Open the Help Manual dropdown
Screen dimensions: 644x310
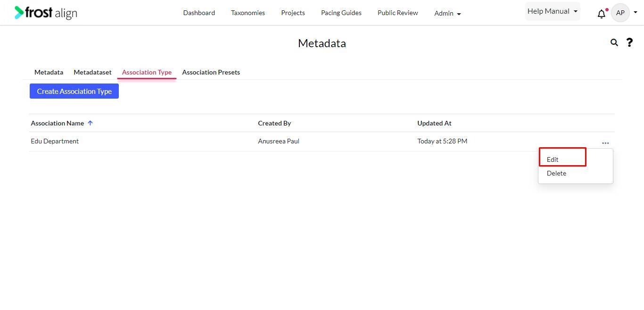(553, 11)
